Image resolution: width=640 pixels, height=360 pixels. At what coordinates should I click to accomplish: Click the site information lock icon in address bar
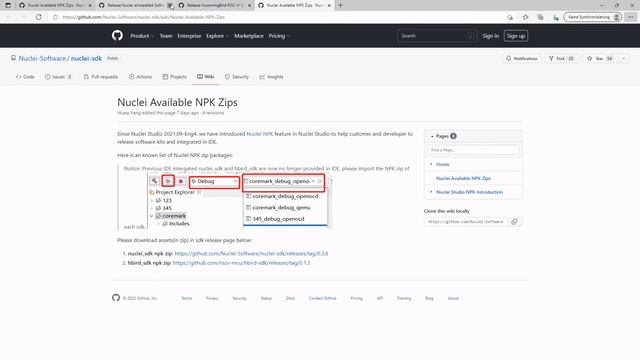(x=56, y=17)
